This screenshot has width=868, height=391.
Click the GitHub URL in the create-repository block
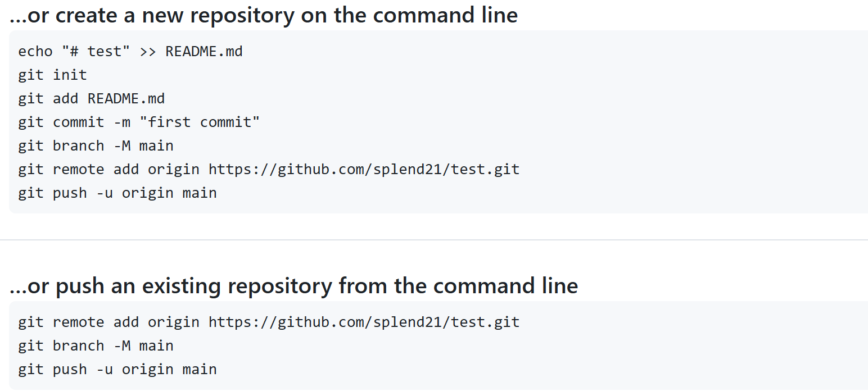(364, 170)
